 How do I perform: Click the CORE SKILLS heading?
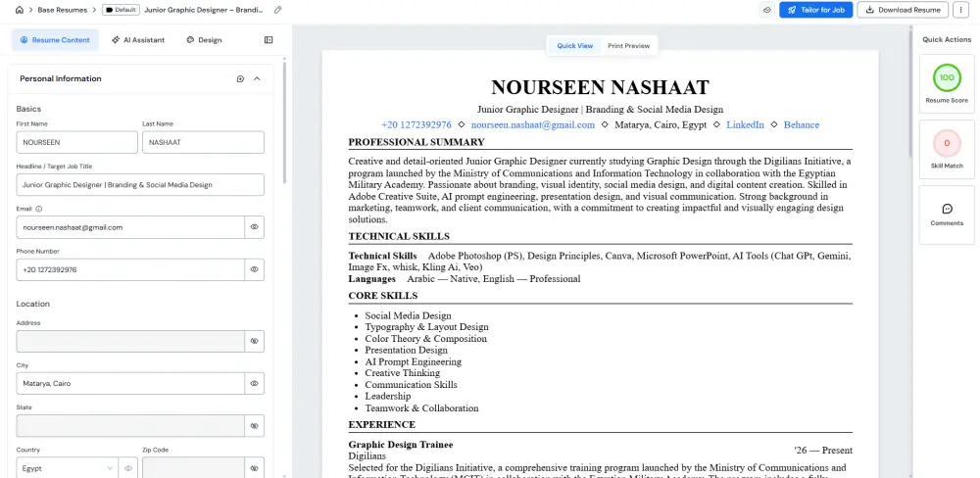point(383,296)
